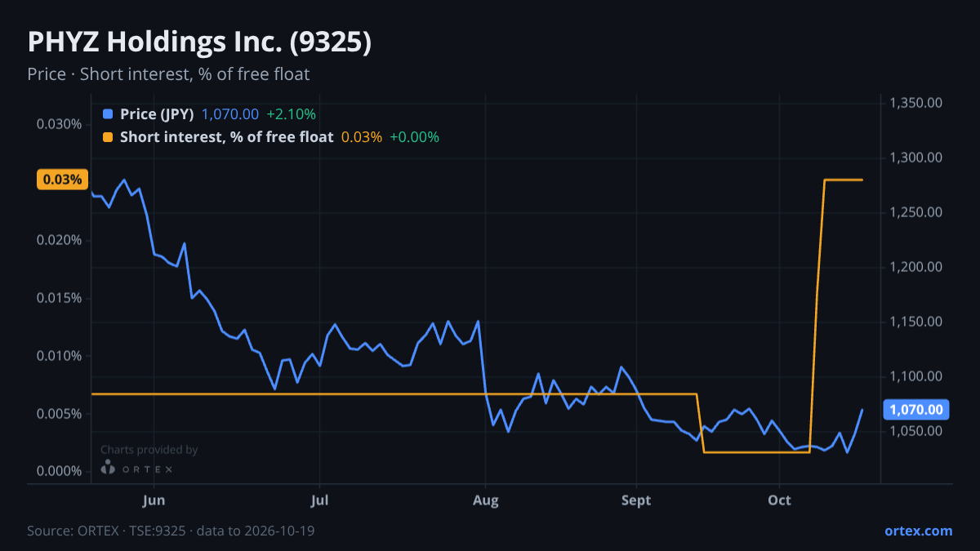Click the 1,100.00 right axis label
The width and height of the screenshot is (980, 551).
pyautogui.click(x=916, y=376)
